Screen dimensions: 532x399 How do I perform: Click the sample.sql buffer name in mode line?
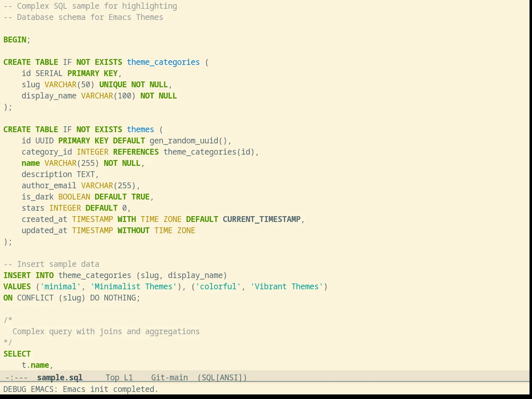tap(60, 377)
